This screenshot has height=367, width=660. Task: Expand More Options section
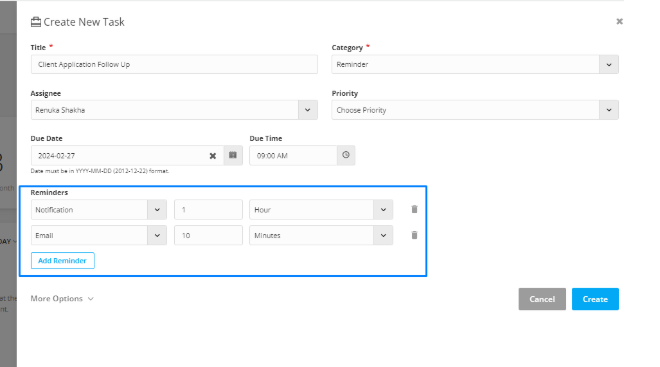[x=62, y=298]
